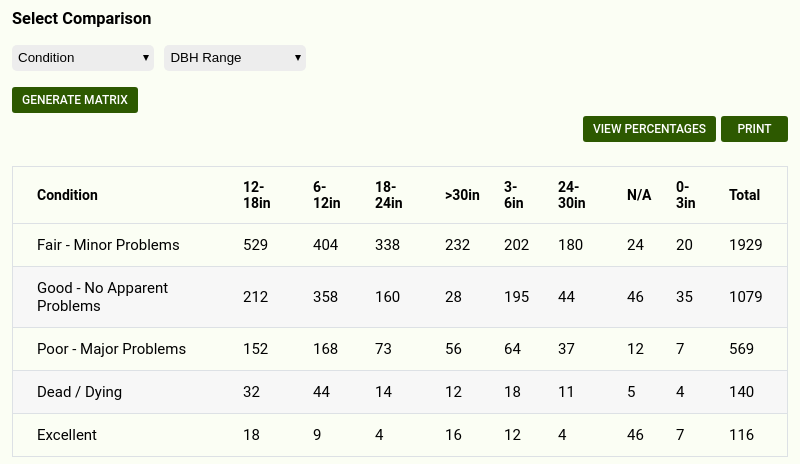Screen dimensions: 800x464
Task: Click the 24-30in column header
Action: [572, 195]
